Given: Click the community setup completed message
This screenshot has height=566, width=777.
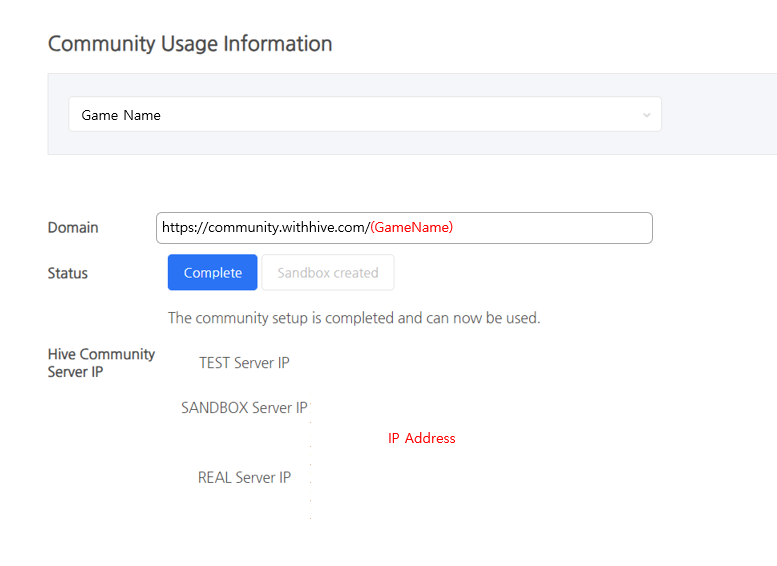Looking at the screenshot, I should coord(354,318).
